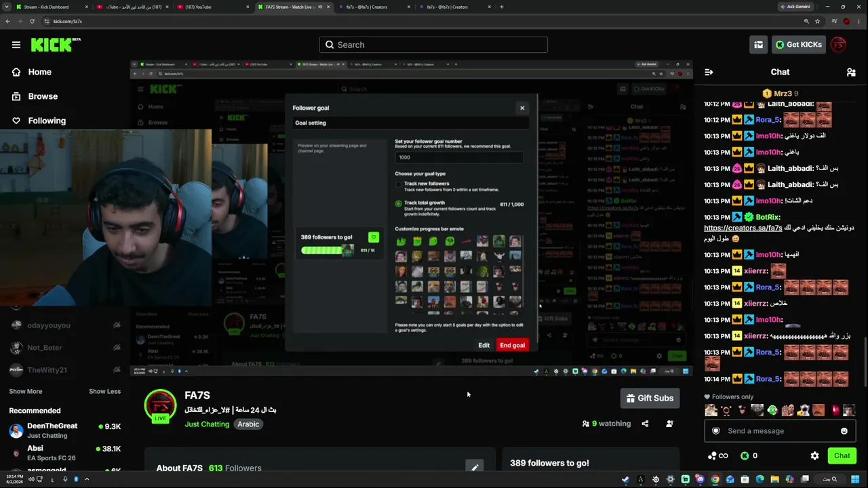Screen dimensions: 868x488
Task: Open Browse in the sidebar
Action: 43,96
